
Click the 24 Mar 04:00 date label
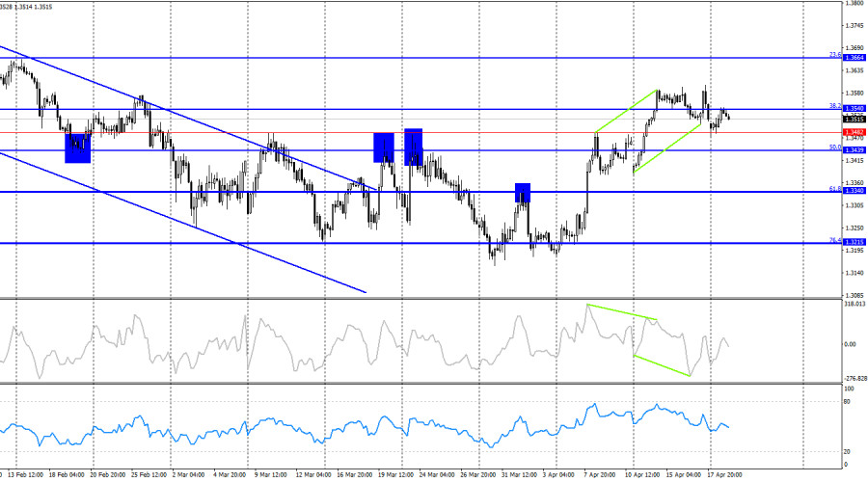(x=437, y=475)
